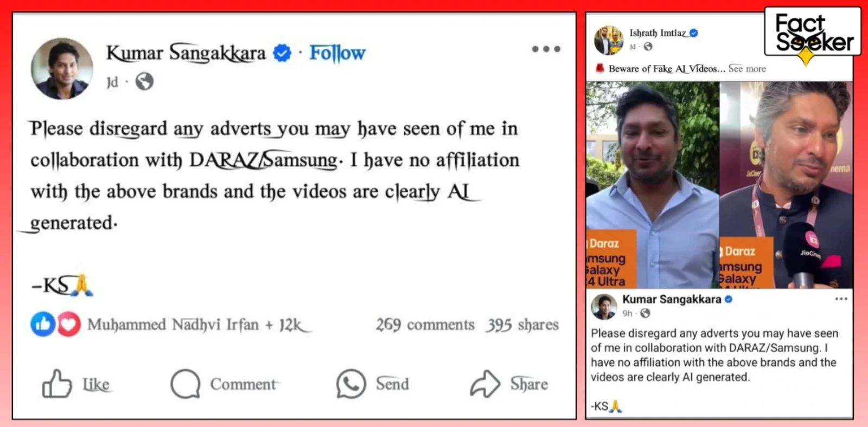This screenshot has height=427, width=868.
Task: Click the globe privacy icon under Kumar Sangakkara
Action: 144,82
